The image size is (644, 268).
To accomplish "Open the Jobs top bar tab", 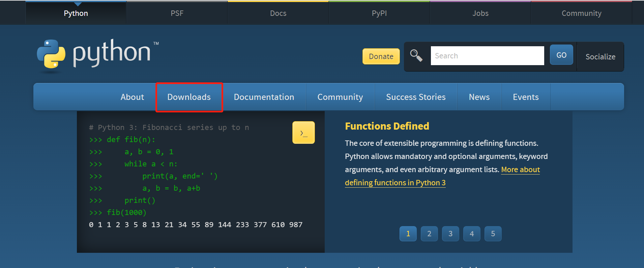I will (480, 13).
